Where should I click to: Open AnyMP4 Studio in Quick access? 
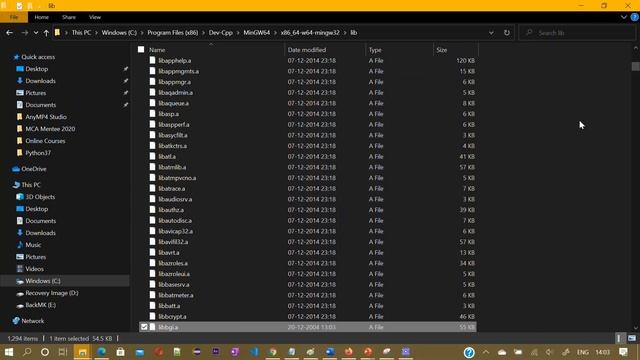[46, 117]
